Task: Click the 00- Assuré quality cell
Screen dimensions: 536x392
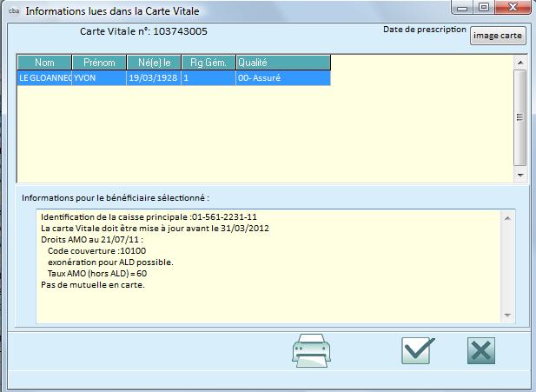Action: pos(283,78)
